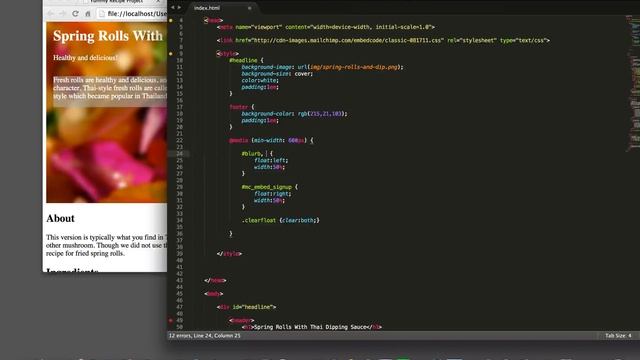
Task: Click the closing </head> tag line
Action: coord(215,280)
